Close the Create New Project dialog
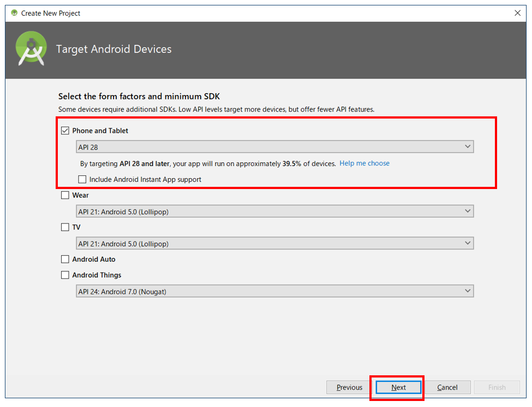Screen dimensions: 532x407 tap(517, 13)
